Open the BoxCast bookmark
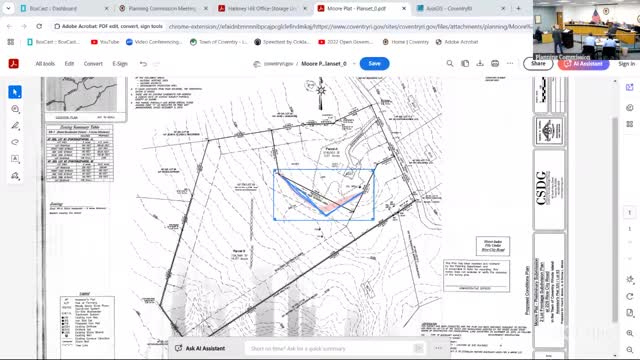The width and height of the screenshot is (640, 360). (53, 42)
